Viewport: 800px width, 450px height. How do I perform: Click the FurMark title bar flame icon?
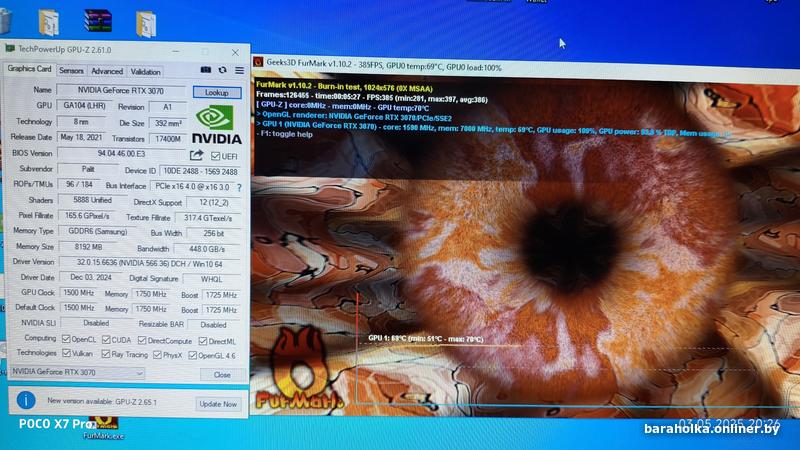pyautogui.click(x=258, y=62)
